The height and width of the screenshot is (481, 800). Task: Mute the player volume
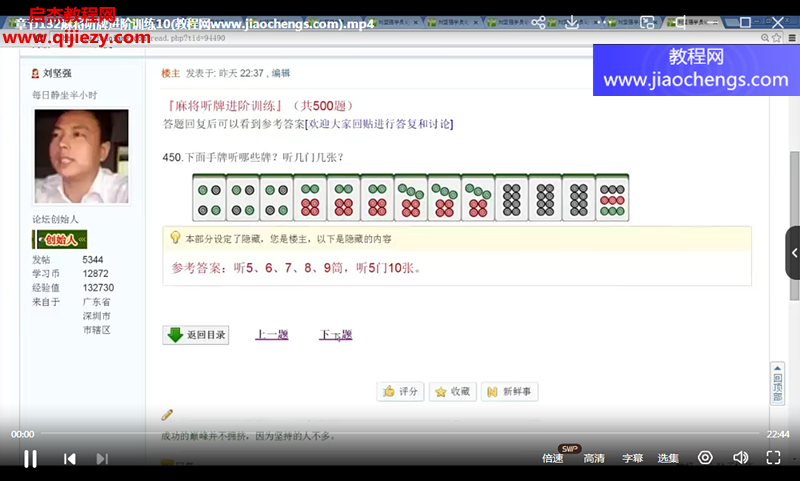pyautogui.click(x=740, y=458)
